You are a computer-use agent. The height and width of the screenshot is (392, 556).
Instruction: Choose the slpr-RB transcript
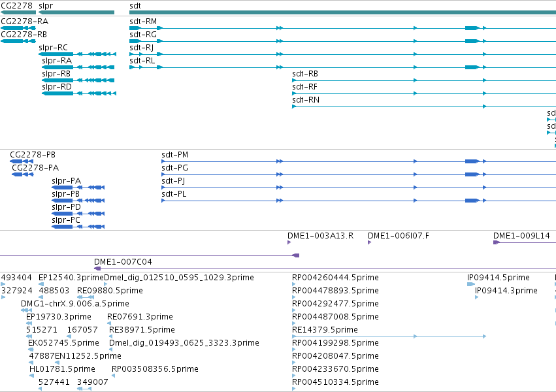point(56,74)
